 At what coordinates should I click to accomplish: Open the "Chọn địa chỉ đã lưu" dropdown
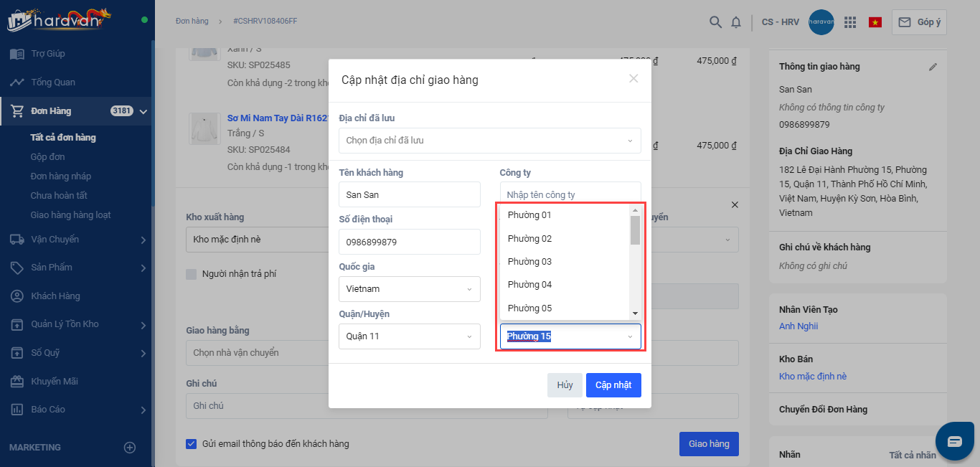click(490, 141)
